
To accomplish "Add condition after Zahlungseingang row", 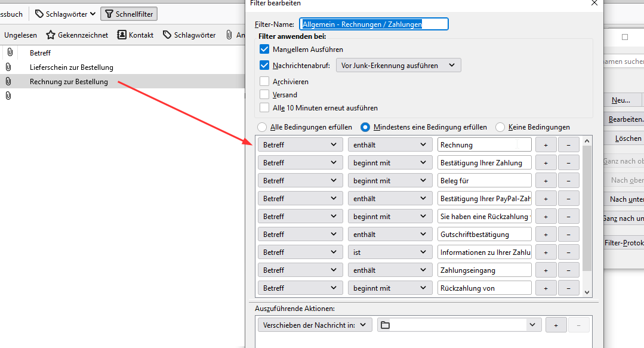I will (x=546, y=270).
